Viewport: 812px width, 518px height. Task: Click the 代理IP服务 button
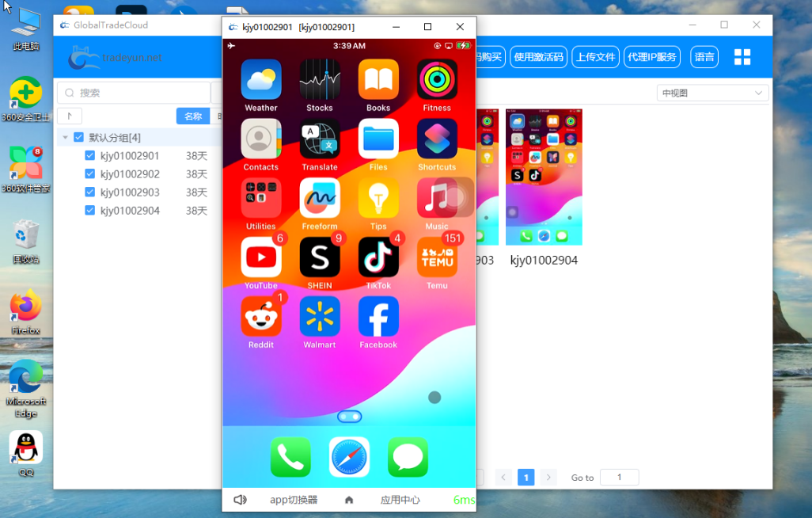point(652,57)
